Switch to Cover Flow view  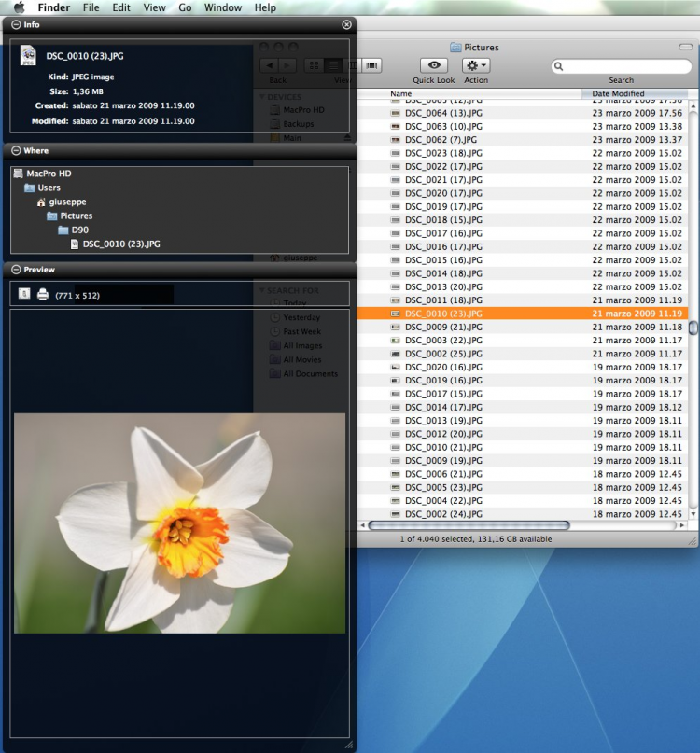[x=373, y=65]
